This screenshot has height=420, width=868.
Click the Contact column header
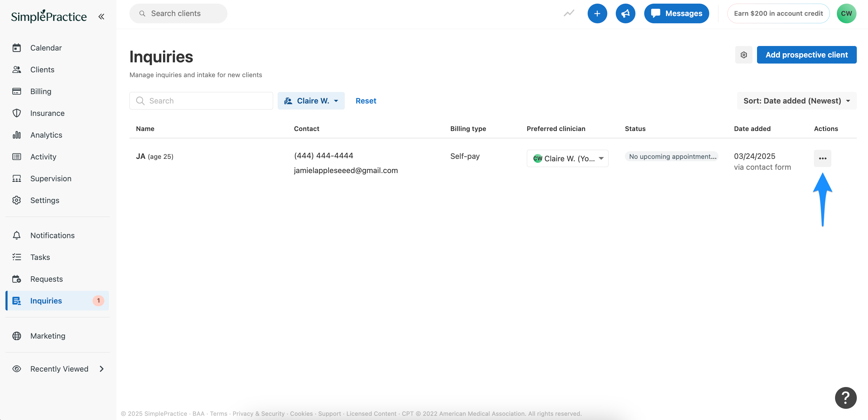(306, 128)
